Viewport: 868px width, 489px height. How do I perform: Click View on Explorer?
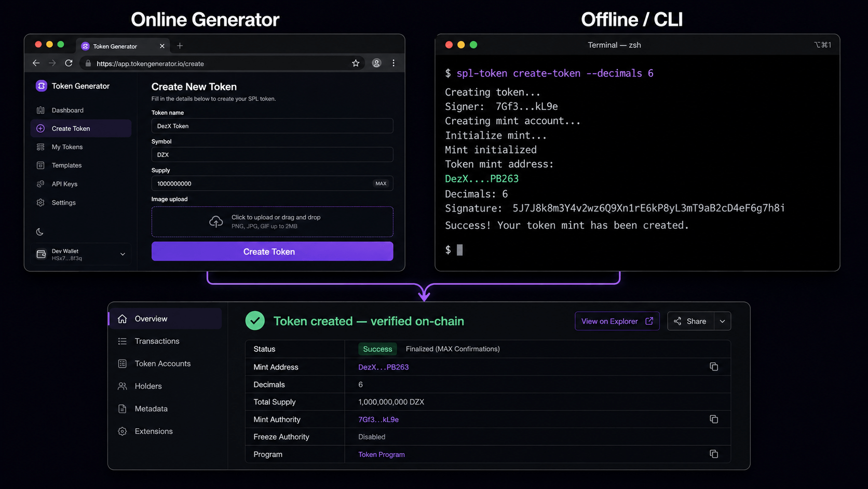pyautogui.click(x=617, y=321)
